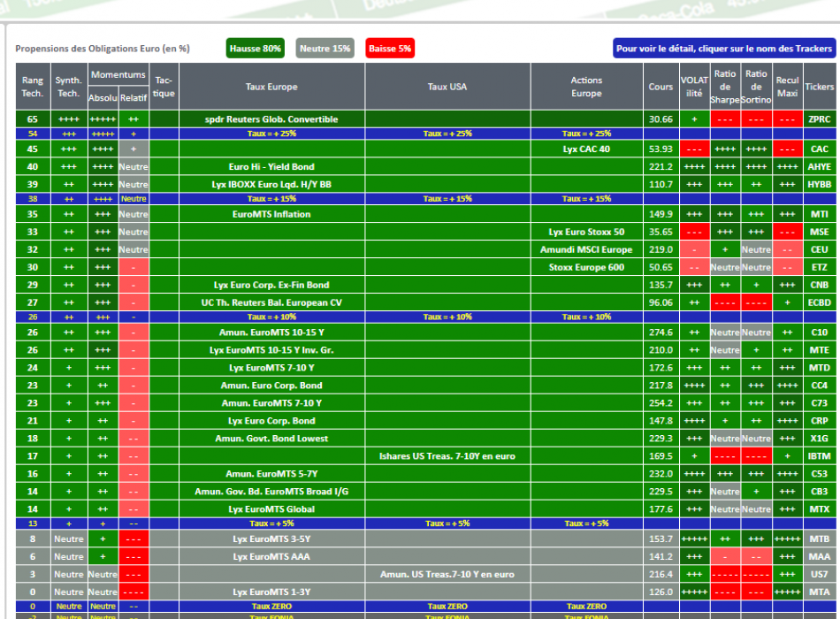
Task: Open Stoxx Europe 600 tracker
Action: pos(586,267)
